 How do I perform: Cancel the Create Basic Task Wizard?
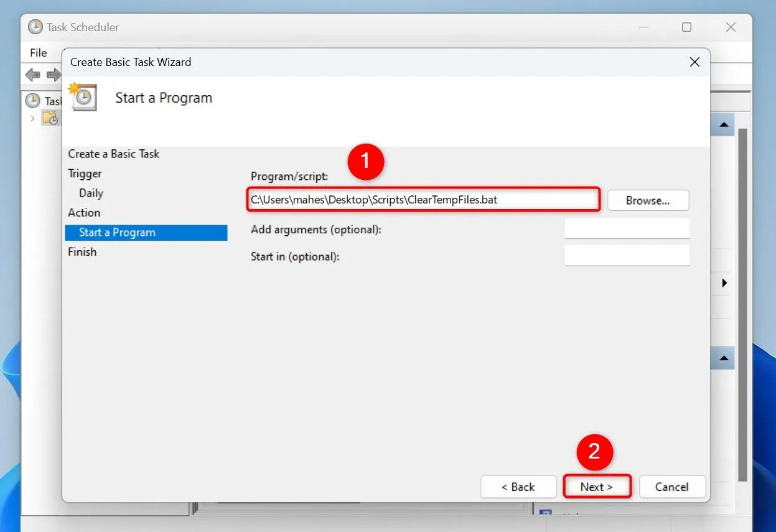(672, 487)
